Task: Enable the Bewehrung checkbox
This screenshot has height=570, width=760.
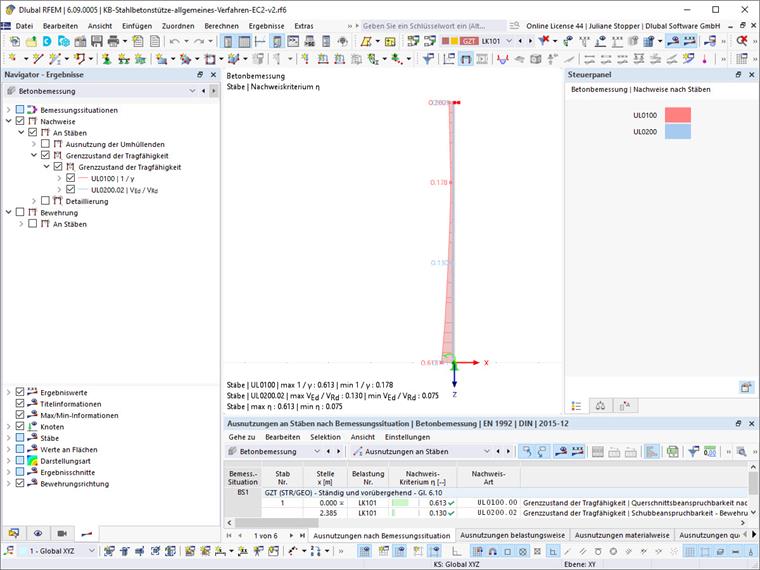Action: [20, 212]
